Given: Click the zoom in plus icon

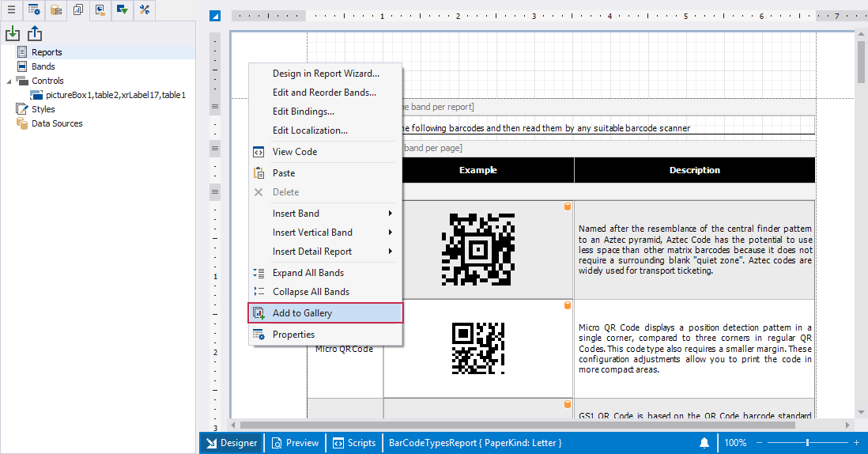Looking at the screenshot, I should pyautogui.click(x=855, y=443).
